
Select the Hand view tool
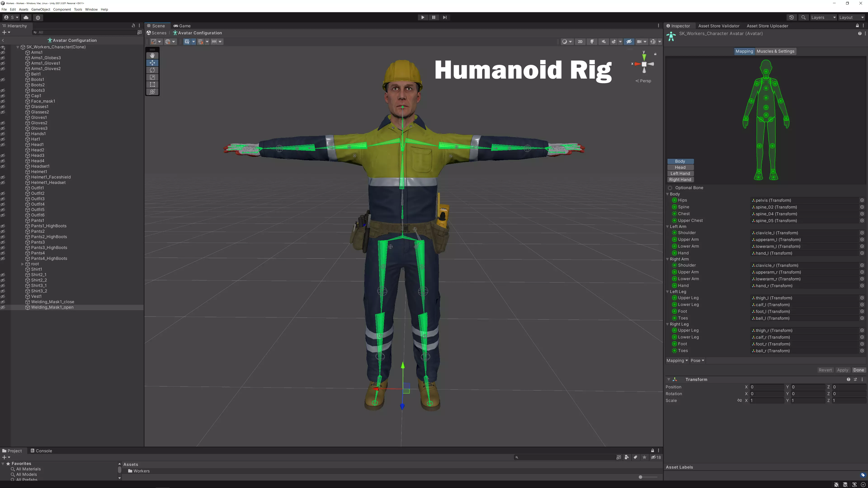[152, 56]
